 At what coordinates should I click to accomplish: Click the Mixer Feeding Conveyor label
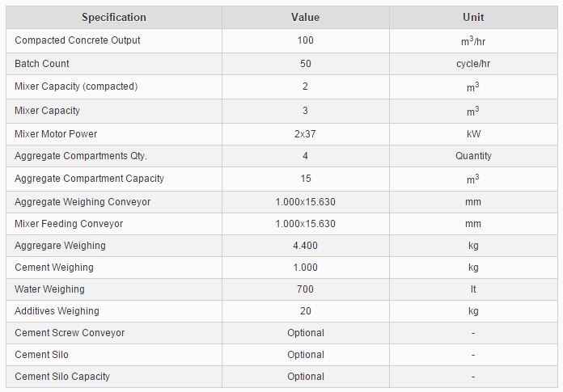tap(69, 224)
